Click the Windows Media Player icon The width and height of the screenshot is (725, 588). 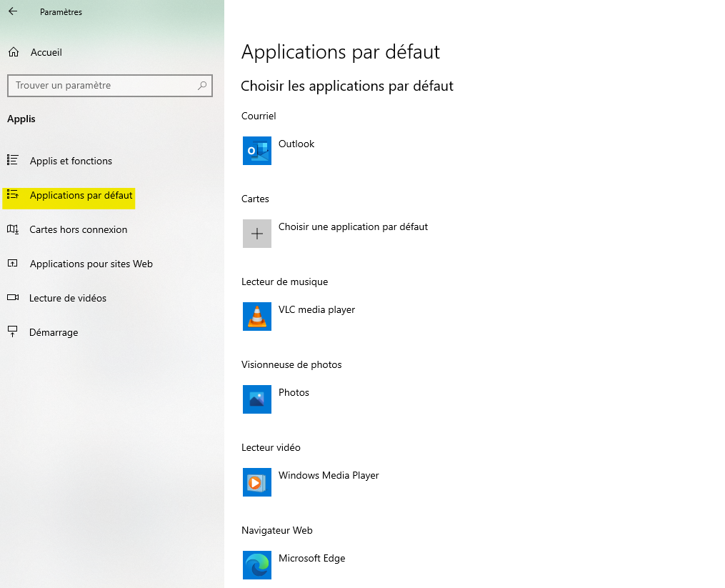click(x=257, y=482)
